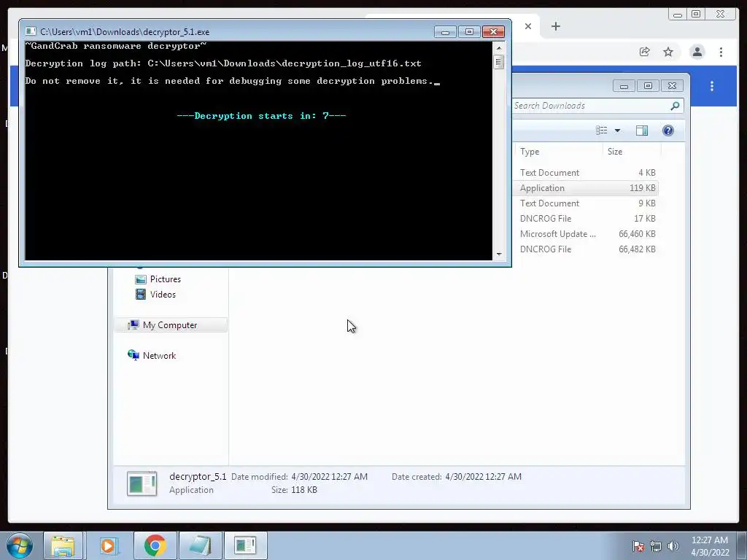
Task: Toggle the Explorer preview pane
Action: 642,131
